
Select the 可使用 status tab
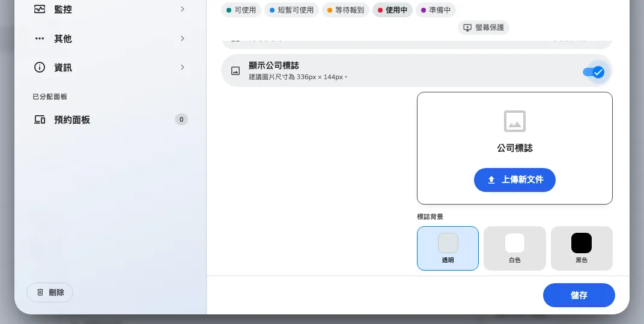click(241, 10)
